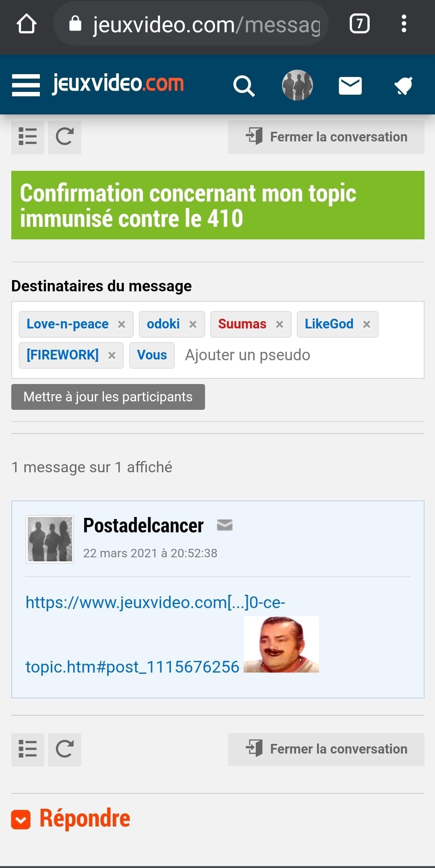Expand the Répondre section
435x868 pixels.
pyautogui.click(x=71, y=819)
